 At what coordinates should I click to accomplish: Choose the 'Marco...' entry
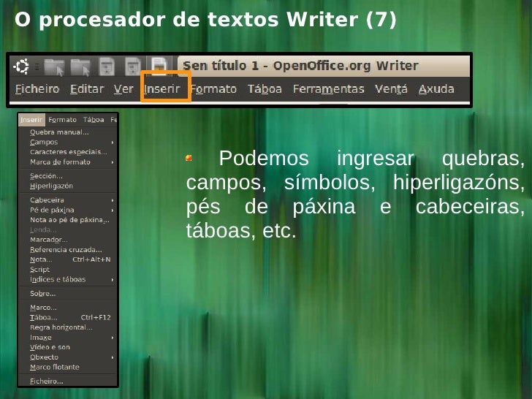68,308
